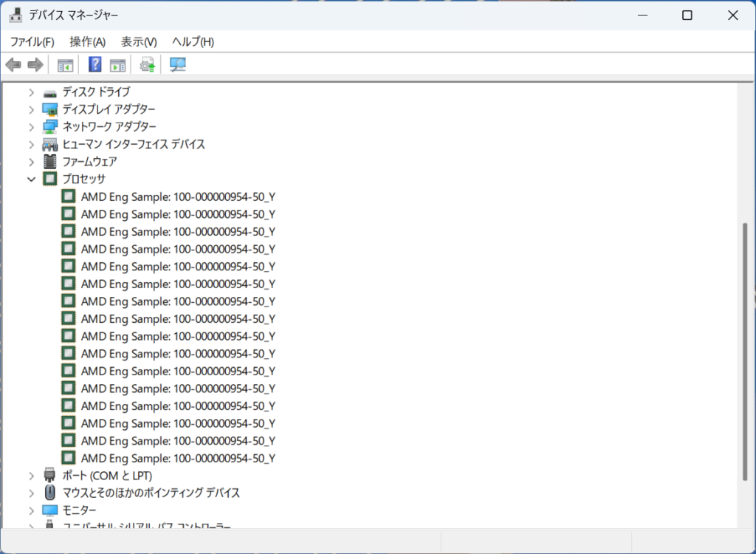Viewport: 756px width, 554px height.
Task: Open the ファイル(F) menu
Action: tap(32, 42)
